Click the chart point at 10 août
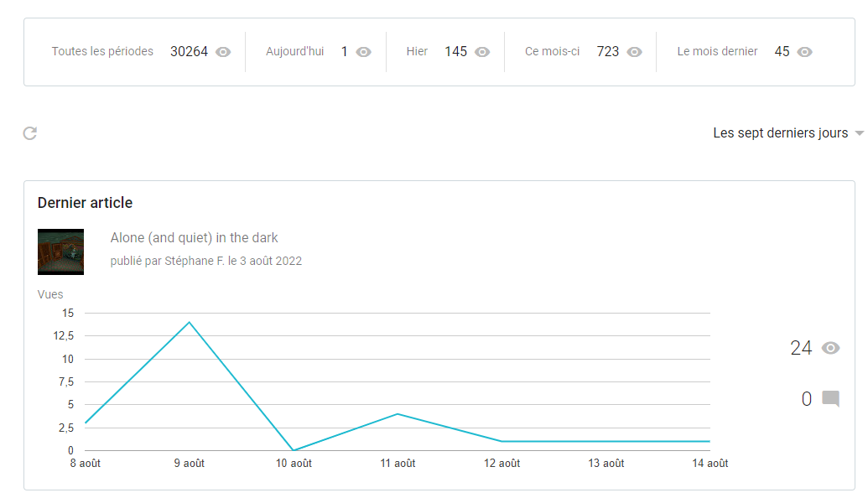Viewport: 868px width, 498px height. tap(294, 450)
